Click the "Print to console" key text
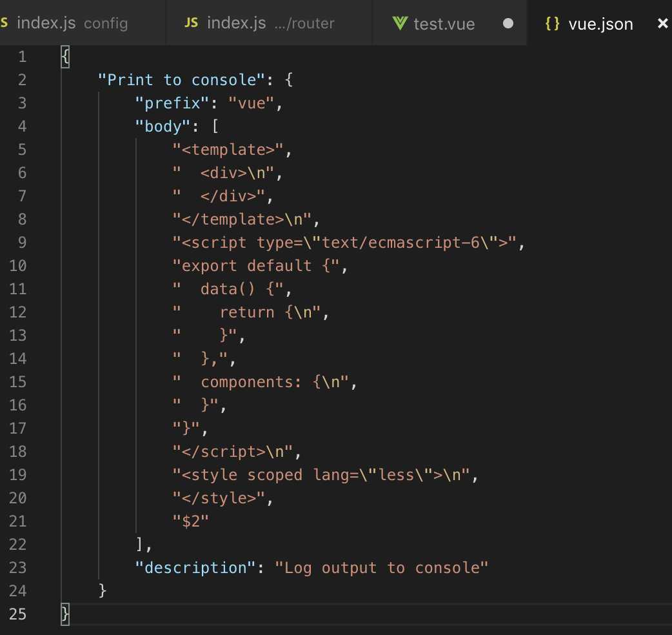Viewport: 672px width, 635px height. click(x=181, y=80)
